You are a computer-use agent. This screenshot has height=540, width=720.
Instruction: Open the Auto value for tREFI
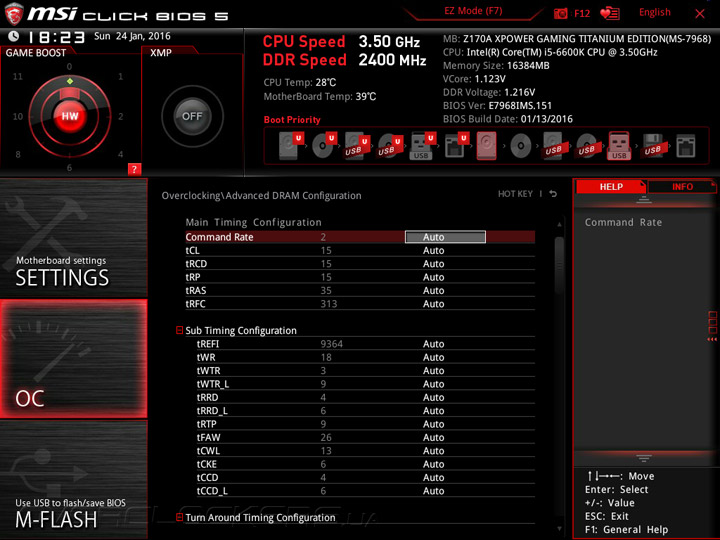(x=433, y=344)
